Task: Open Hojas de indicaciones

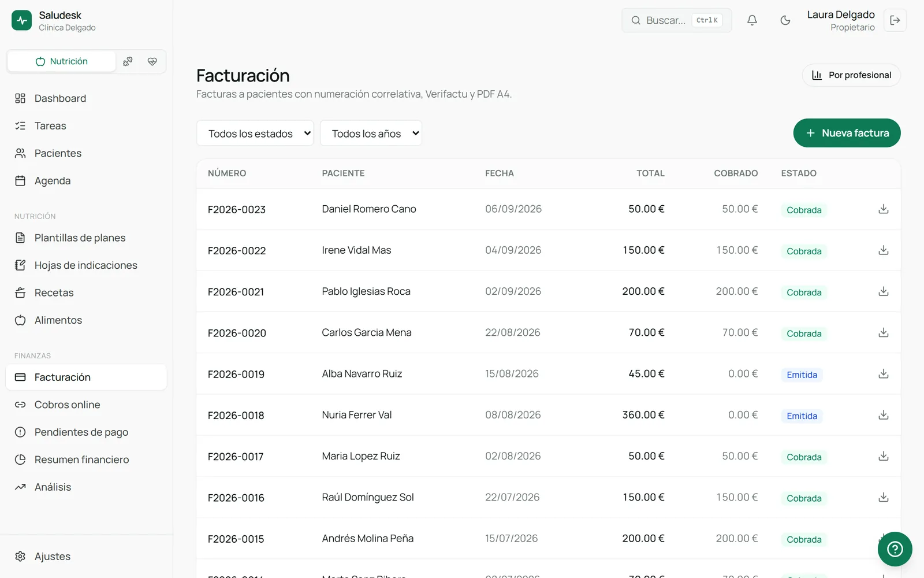Action: tap(87, 265)
